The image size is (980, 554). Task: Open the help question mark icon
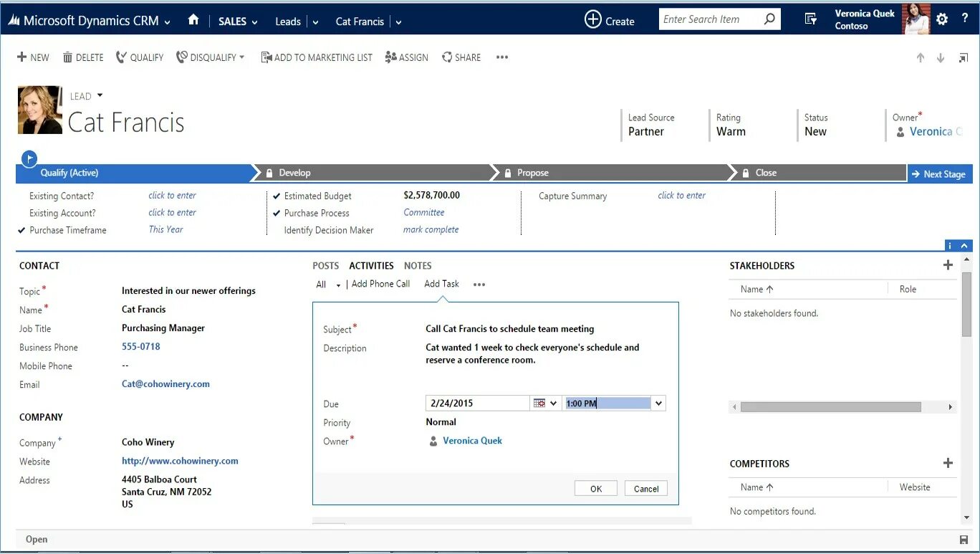click(x=964, y=19)
